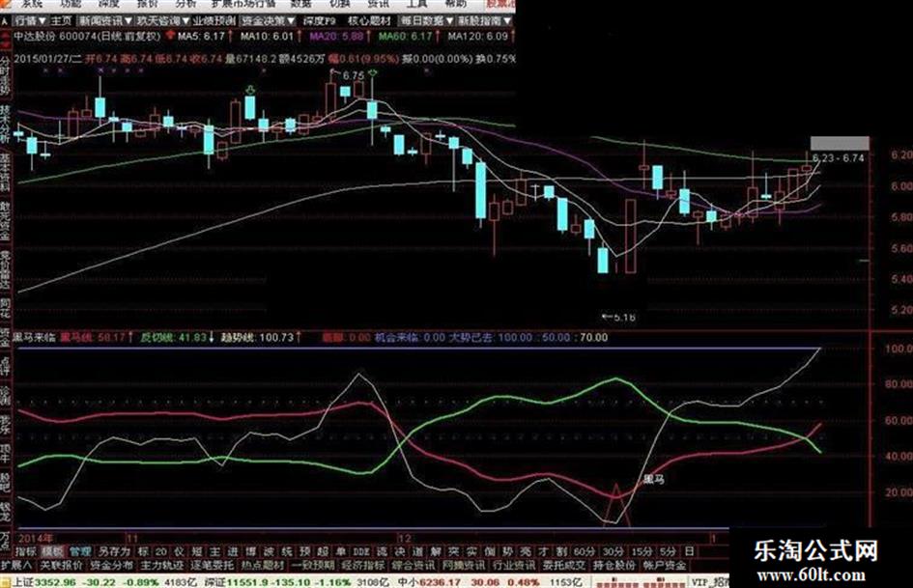This screenshot has height=588, width=913.
Task: Open the 一致预期 tab
Action: (313, 565)
